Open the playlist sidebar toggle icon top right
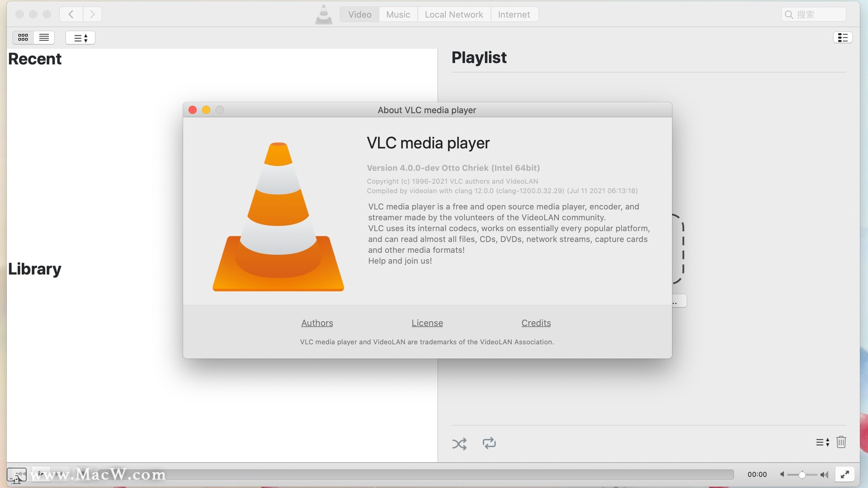The height and width of the screenshot is (488, 868). (843, 37)
